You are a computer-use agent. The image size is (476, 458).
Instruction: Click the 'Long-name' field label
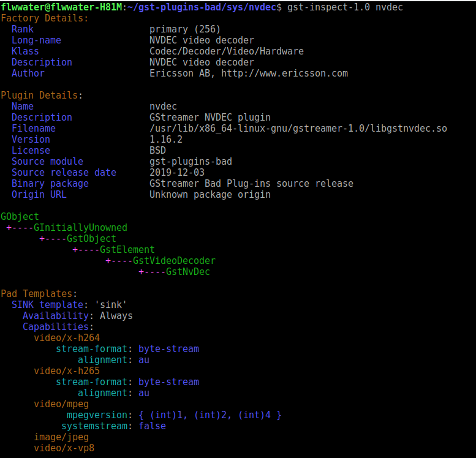click(36, 40)
